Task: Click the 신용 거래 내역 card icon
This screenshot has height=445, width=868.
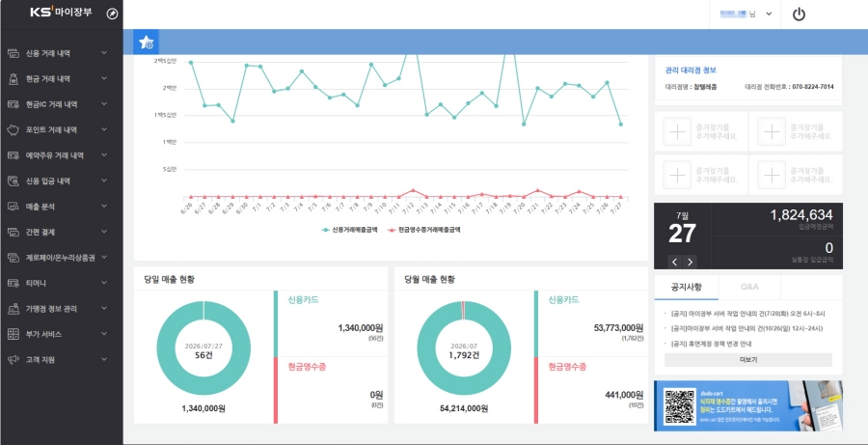Action: (x=14, y=53)
